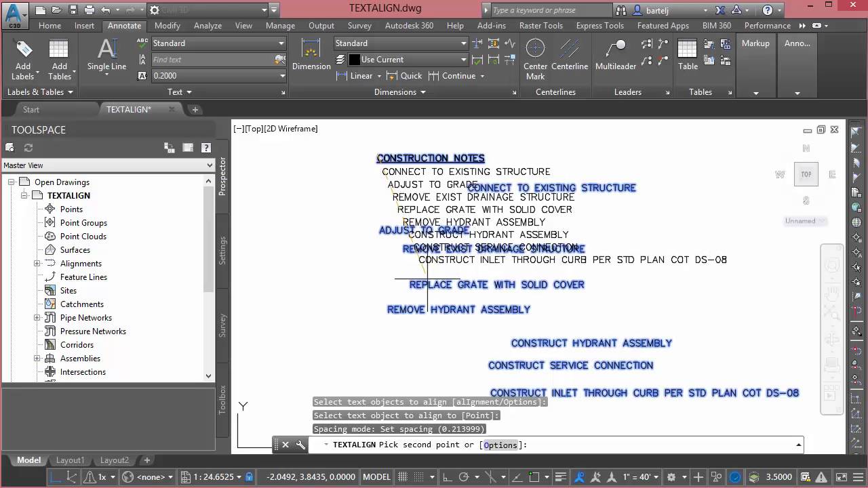Viewport: 868px width, 488px height.
Task: Click the Workspace Switching gear icon
Action: pos(671,477)
